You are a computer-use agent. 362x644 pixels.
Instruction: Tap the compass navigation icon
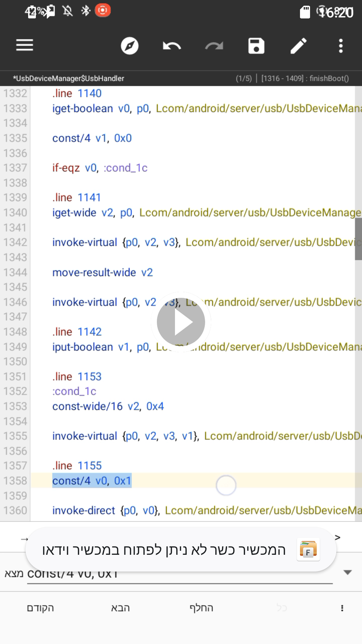coord(130,46)
